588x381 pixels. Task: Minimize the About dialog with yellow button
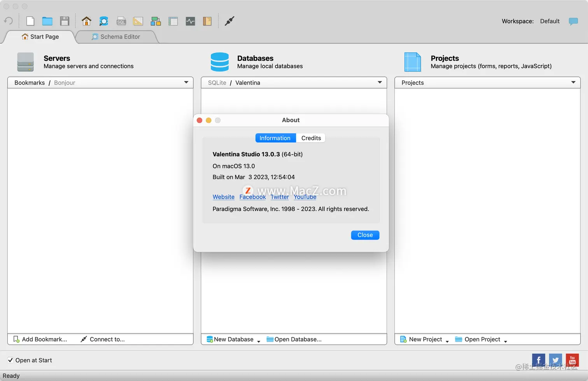point(208,120)
